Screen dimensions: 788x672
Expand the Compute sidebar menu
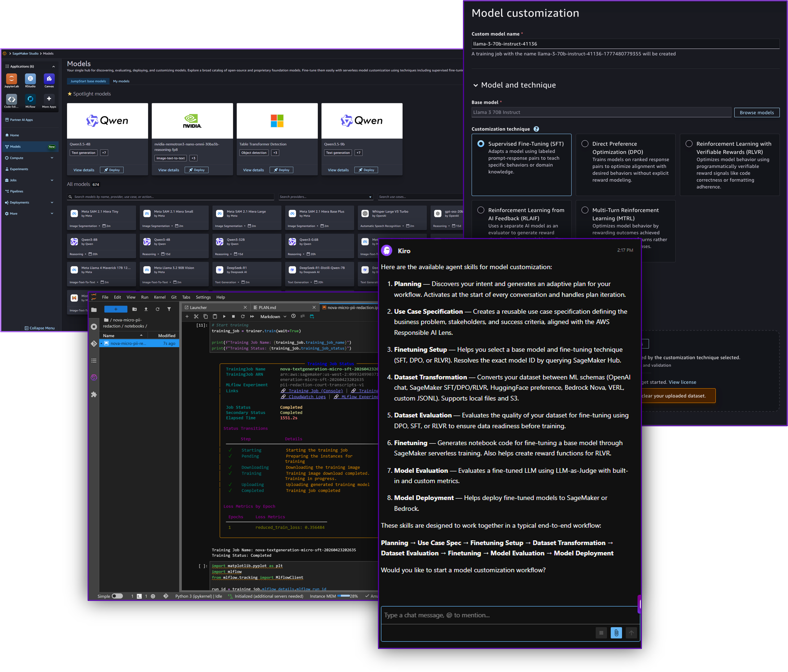[x=52, y=158]
